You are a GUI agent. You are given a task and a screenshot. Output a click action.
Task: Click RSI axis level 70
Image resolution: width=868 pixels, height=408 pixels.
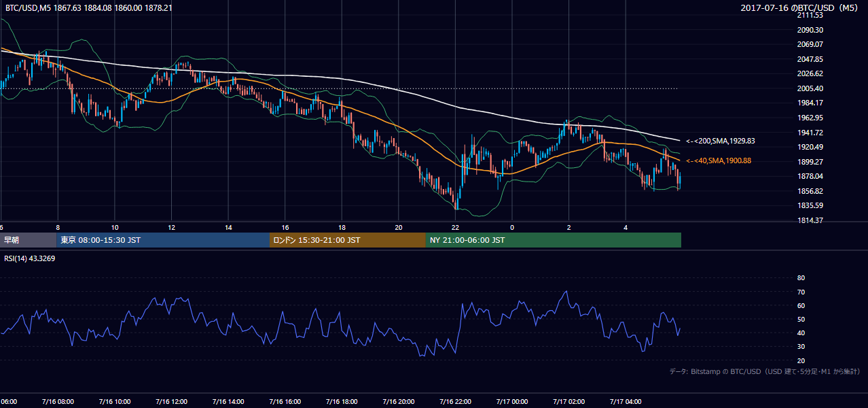pos(801,292)
